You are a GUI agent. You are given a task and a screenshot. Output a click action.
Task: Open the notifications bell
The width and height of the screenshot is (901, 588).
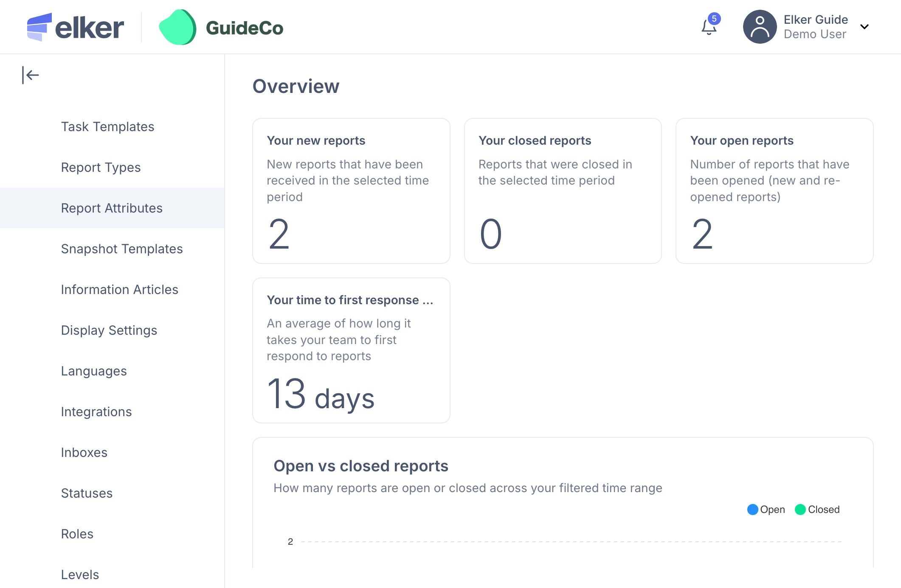[x=709, y=27]
